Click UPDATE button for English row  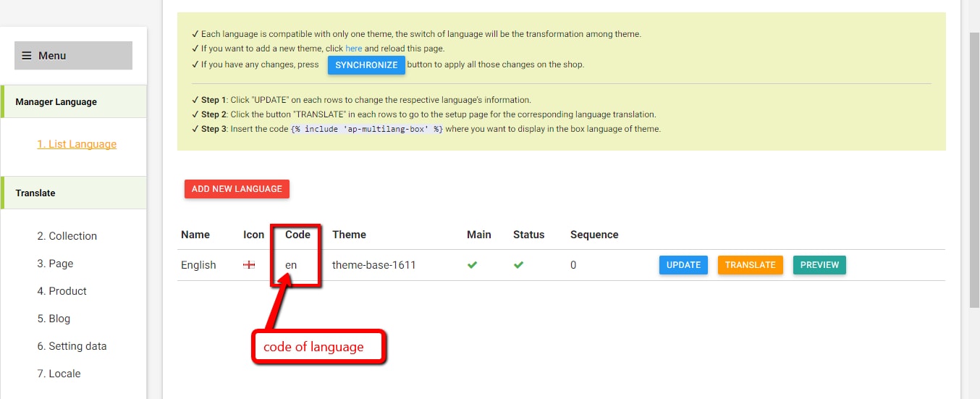pyautogui.click(x=683, y=265)
